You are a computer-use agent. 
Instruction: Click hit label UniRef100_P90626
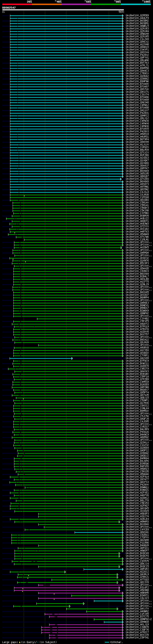137,432
